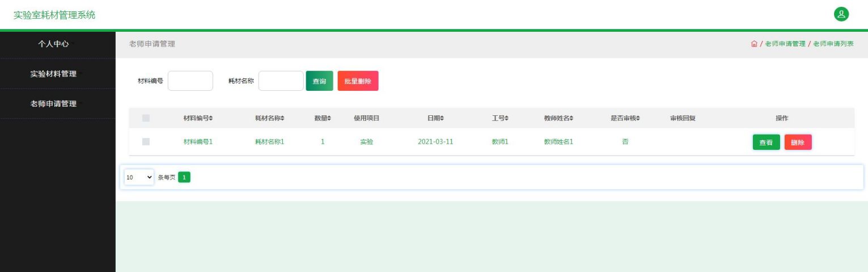The image size is (868, 272).
Task: Click the 批量删除 button
Action: (x=358, y=81)
